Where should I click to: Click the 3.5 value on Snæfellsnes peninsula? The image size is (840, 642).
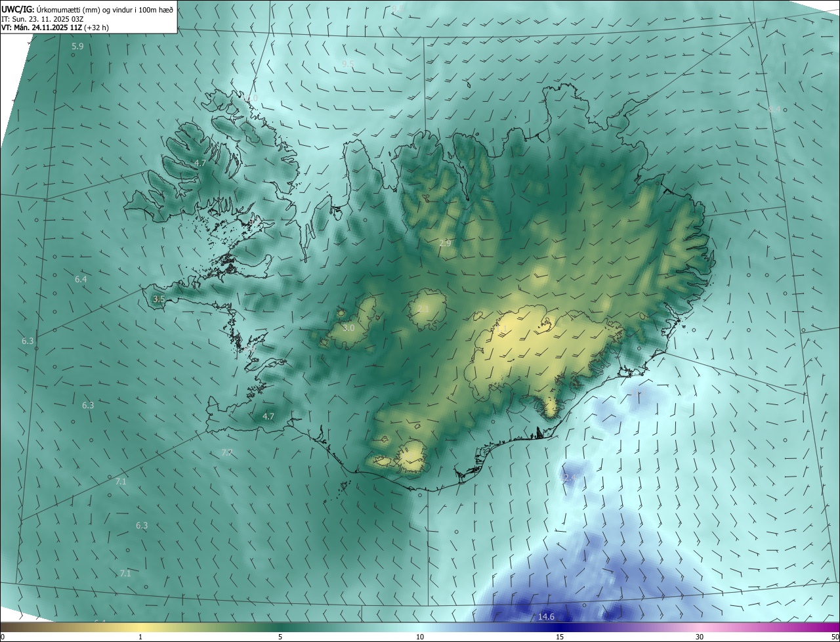click(x=159, y=299)
